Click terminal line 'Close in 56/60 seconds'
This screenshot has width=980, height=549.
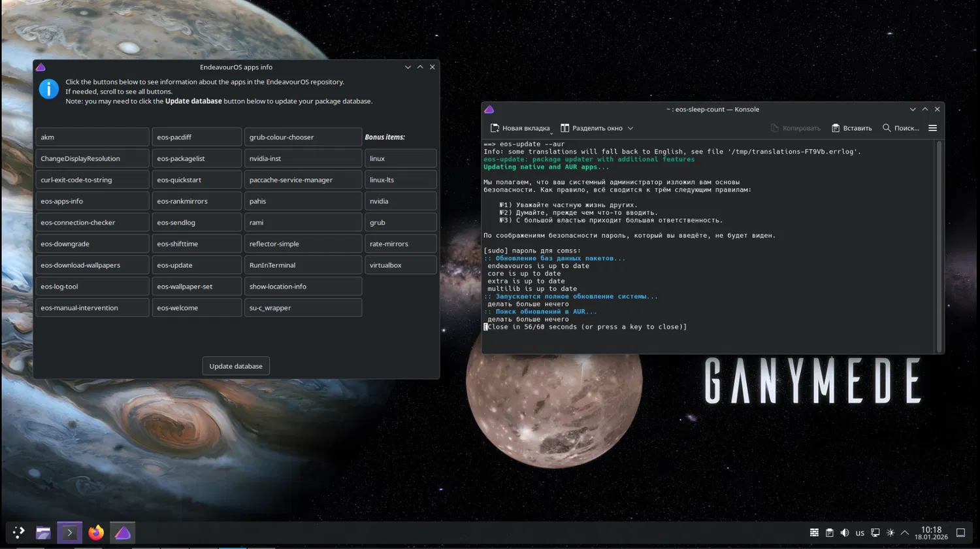(585, 327)
